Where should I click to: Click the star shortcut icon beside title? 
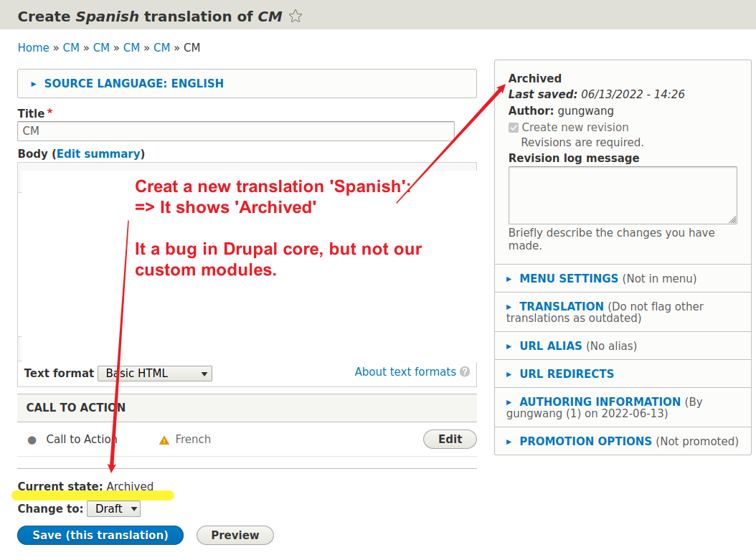pos(296,16)
